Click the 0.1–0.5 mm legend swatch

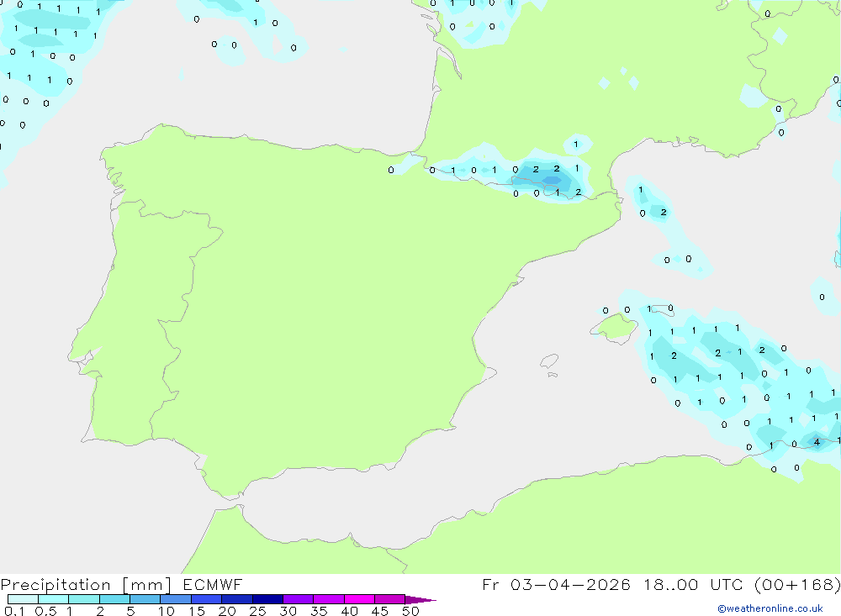23,599
